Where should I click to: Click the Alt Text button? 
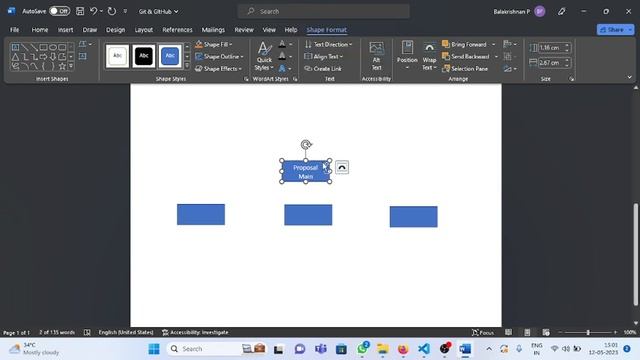[x=376, y=56]
